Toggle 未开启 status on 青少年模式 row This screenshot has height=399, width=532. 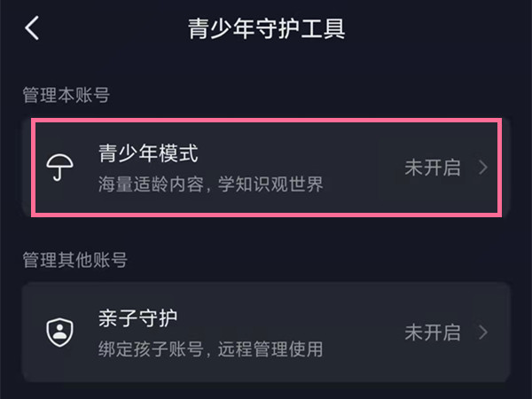coord(433,168)
